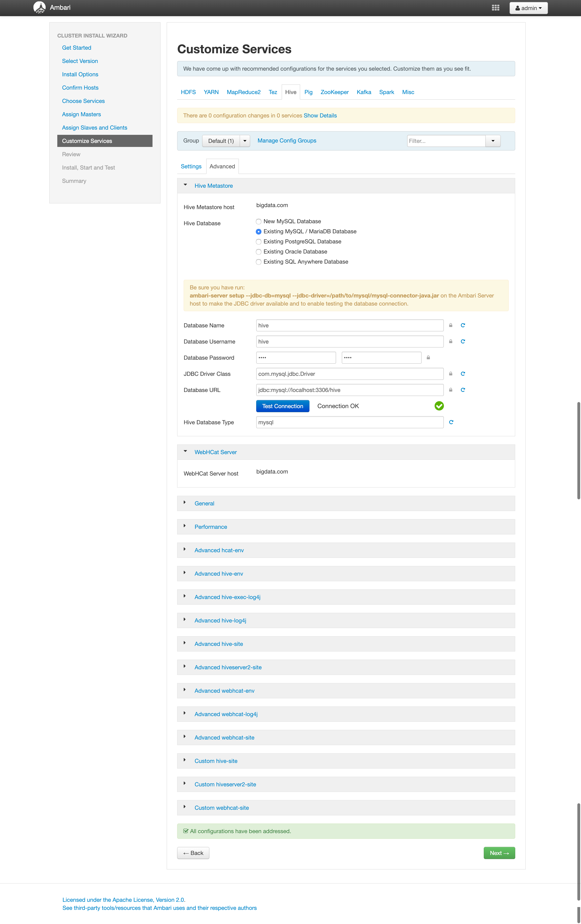Click the lock icon beside Database Password
The image size is (581, 924).
428,357
